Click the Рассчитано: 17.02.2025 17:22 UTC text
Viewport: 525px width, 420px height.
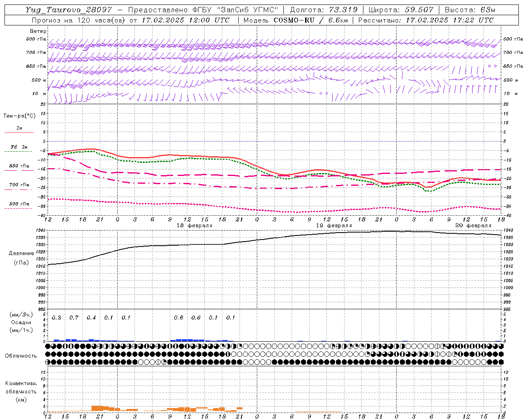coord(426,20)
